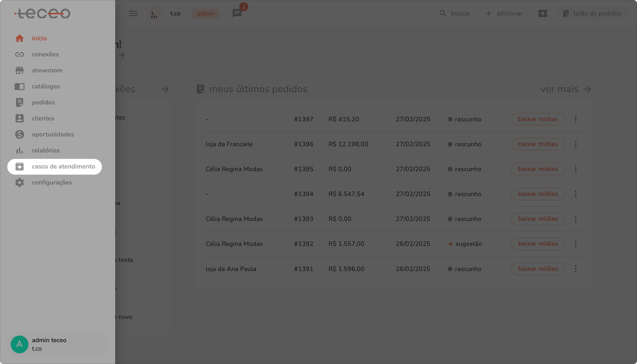
Task: Open talão de pedidos button
Action: click(x=592, y=13)
